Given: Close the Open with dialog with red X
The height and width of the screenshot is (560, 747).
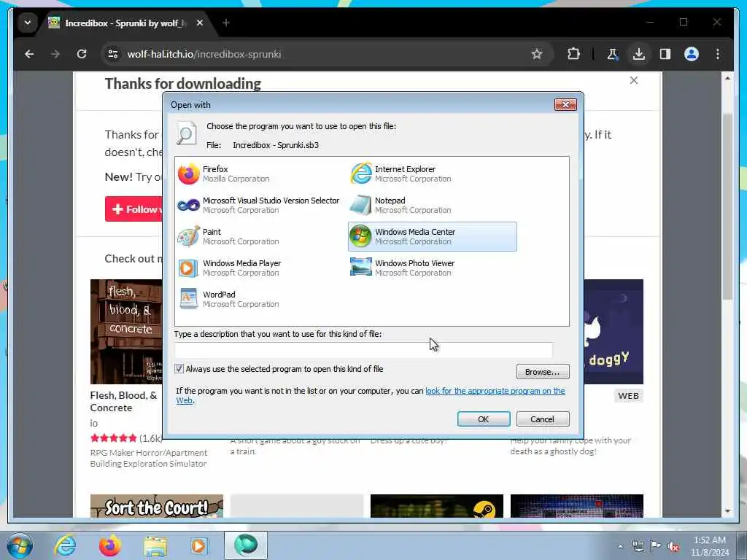Looking at the screenshot, I should [565, 104].
